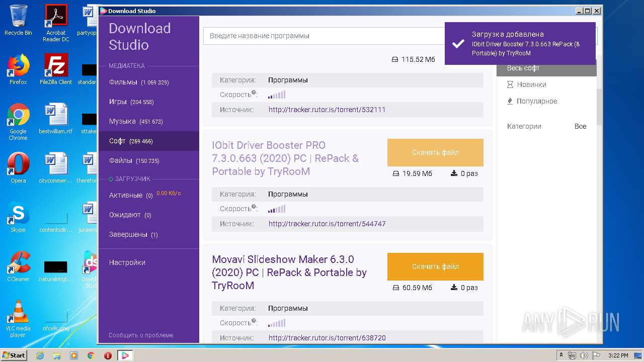644x362 pixels.
Task: Click the Загрузка добавлена notification checkmark
Action: click(x=458, y=44)
